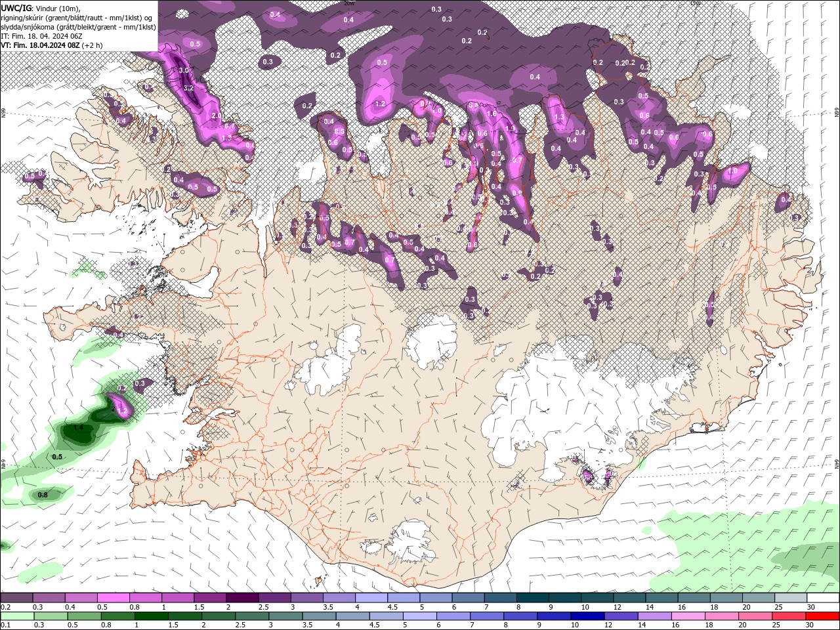
Task: Click the 'VT: Fim. 18.04.2024 08Z' valid time
Action: [x=41, y=45]
